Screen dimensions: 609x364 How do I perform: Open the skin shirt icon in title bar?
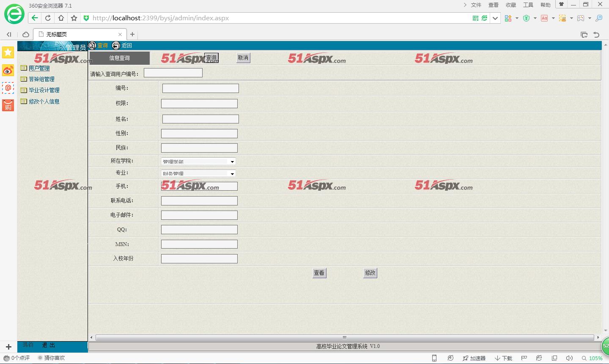pos(561,4)
